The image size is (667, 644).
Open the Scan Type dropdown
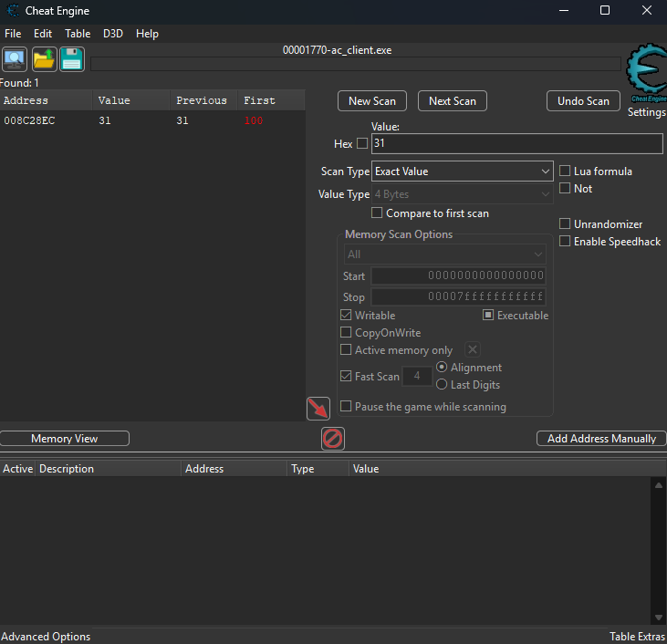point(462,171)
